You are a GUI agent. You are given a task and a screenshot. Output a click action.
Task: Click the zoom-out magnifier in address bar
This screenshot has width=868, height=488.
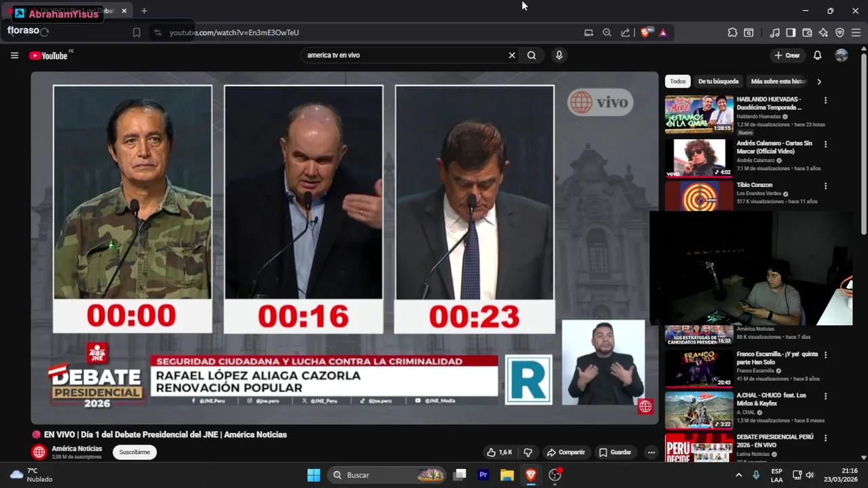(607, 33)
